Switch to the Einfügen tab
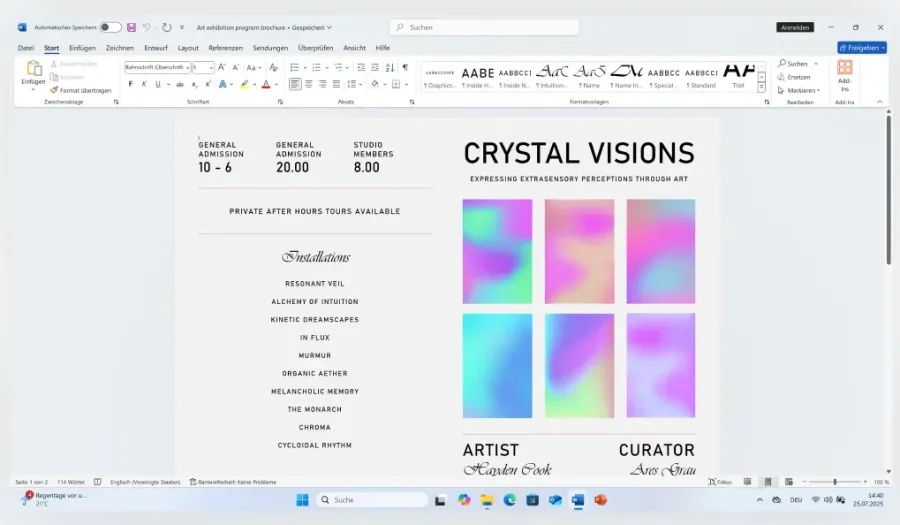The height and width of the screenshot is (525, 900). point(82,48)
